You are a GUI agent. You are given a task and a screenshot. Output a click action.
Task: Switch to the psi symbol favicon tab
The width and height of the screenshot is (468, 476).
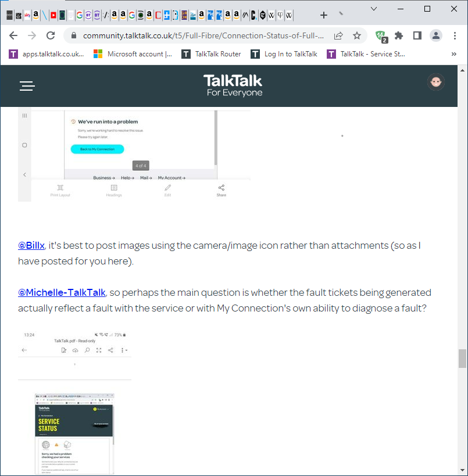pyautogui.click(x=280, y=15)
